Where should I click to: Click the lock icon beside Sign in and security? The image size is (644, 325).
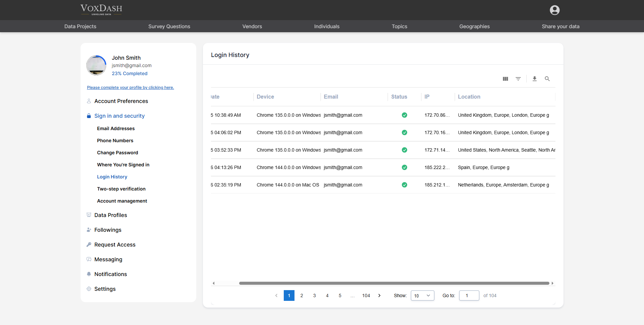point(89,116)
